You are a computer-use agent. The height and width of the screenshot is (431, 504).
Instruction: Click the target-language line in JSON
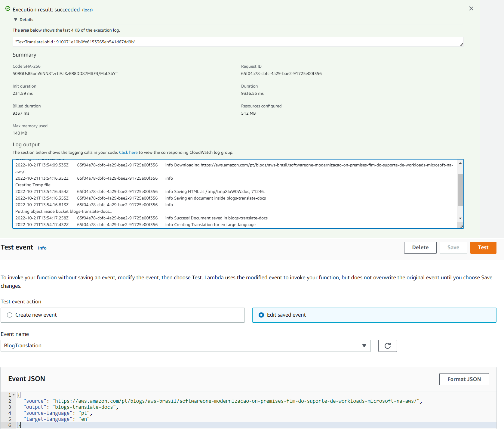click(x=57, y=419)
